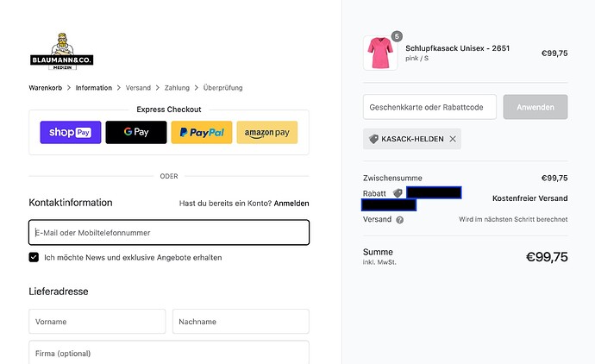Click the discount tag icon beside Rabatt
595x364 pixels.
tap(398, 193)
